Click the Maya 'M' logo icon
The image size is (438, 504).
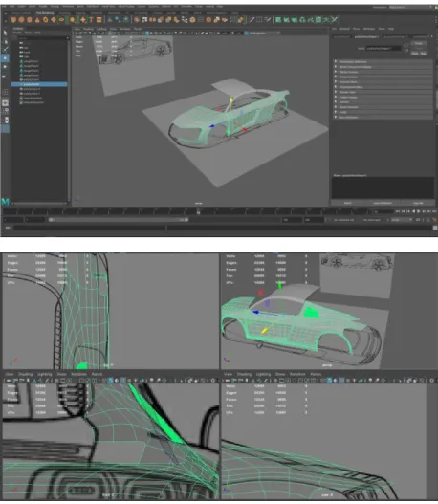pos(5,202)
